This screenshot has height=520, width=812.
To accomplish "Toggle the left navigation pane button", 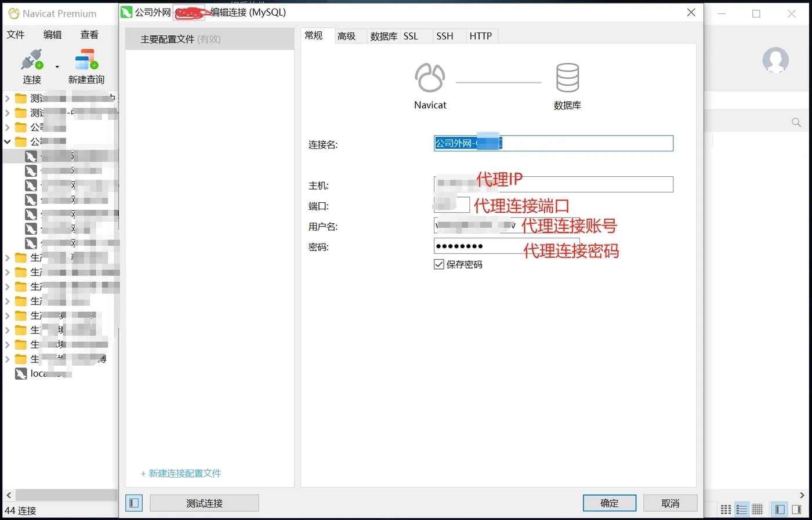I will (x=780, y=510).
